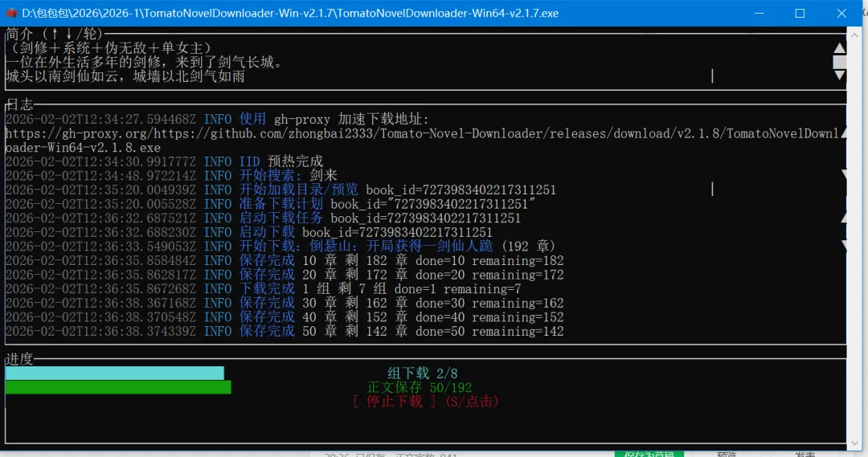Viewport: 868px width, 457px height.
Task: Maximize the TomatoNovelDownloader window
Action: [800, 13]
